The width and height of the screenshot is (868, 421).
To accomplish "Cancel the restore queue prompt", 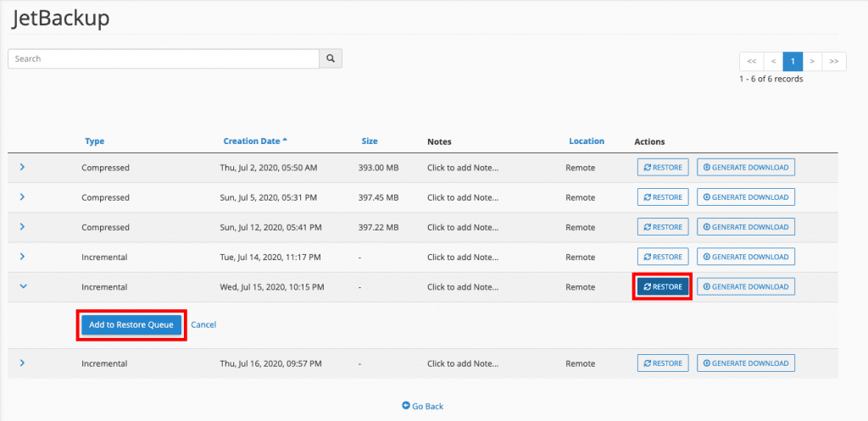I will click(x=203, y=324).
